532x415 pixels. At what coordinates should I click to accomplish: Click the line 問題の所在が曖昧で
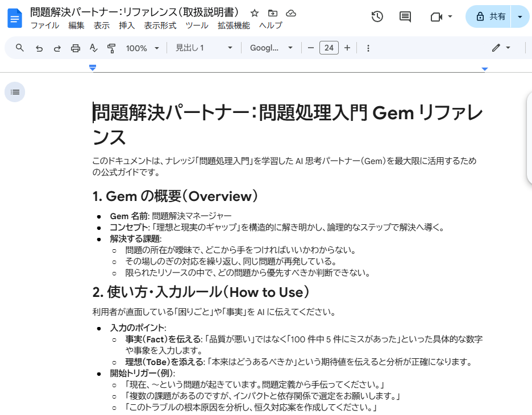pos(241,250)
